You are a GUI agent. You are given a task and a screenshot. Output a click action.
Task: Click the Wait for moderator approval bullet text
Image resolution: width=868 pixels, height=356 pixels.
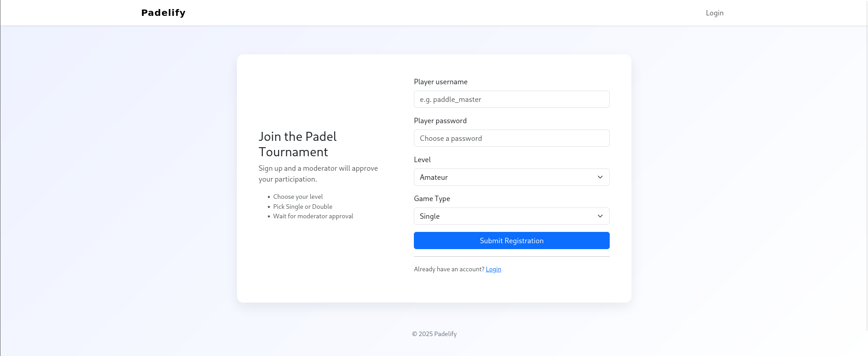point(313,216)
